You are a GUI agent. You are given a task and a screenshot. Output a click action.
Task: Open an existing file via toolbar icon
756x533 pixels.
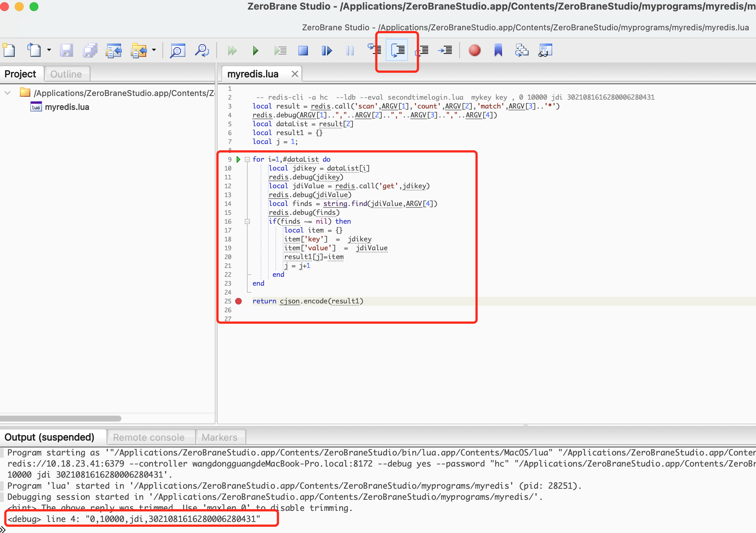tap(34, 50)
